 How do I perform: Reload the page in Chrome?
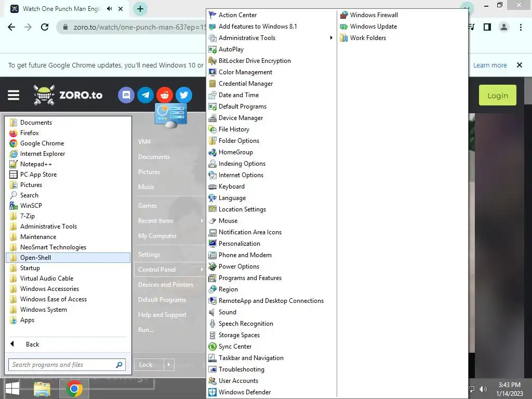(x=45, y=27)
